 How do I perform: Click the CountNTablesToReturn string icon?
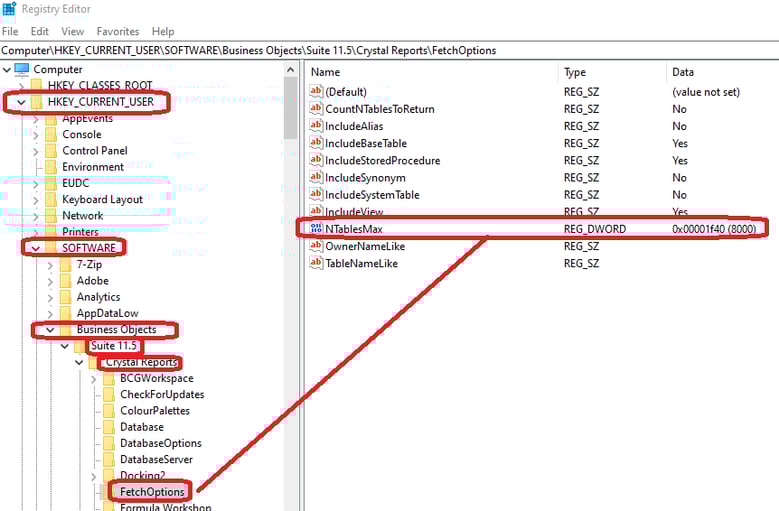coord(316,109)
